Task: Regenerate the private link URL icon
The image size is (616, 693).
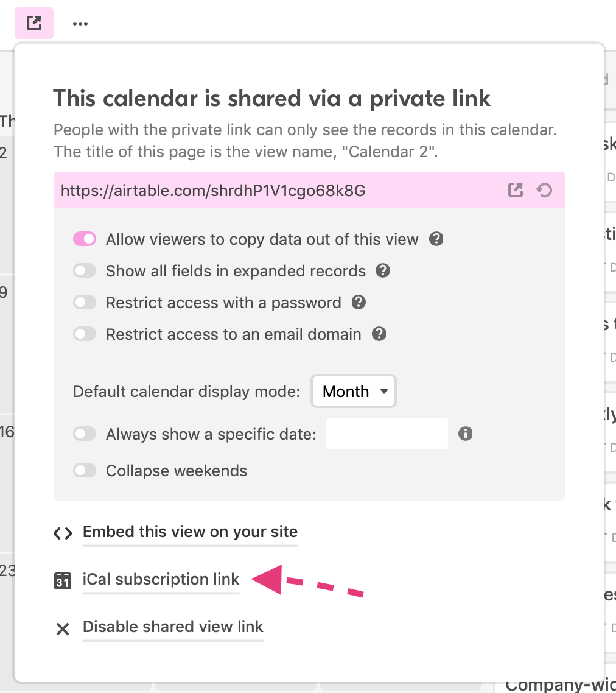Action: [544, 190]
